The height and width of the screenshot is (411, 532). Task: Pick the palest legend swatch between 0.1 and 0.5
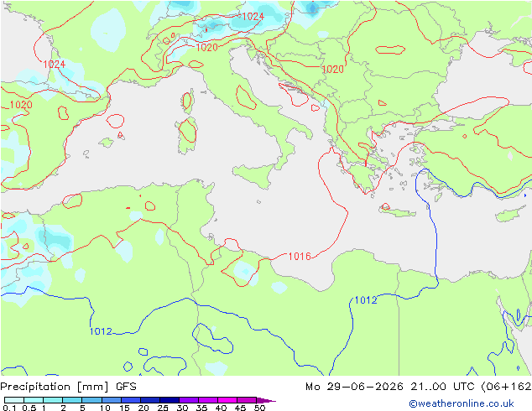(x=14, y=400)
